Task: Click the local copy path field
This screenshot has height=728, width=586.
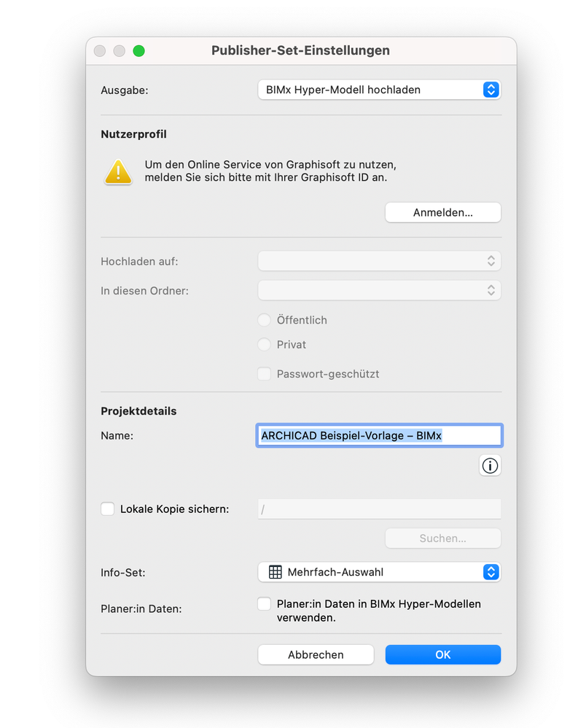Action: (x=379, y=509)
